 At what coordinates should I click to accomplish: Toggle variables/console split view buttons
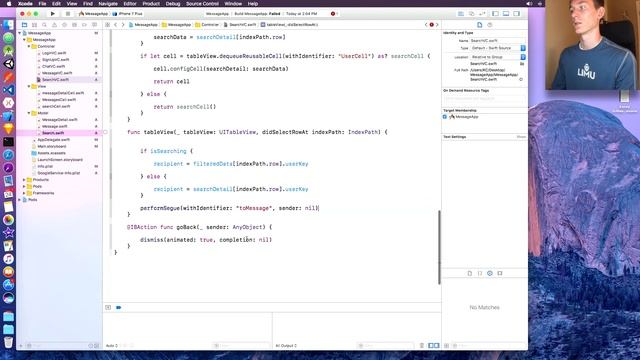pos(433,346)
